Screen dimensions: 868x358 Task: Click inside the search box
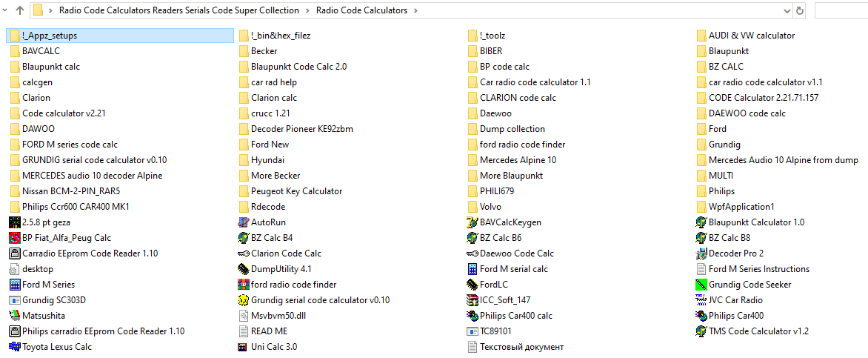tap(841, 10)
